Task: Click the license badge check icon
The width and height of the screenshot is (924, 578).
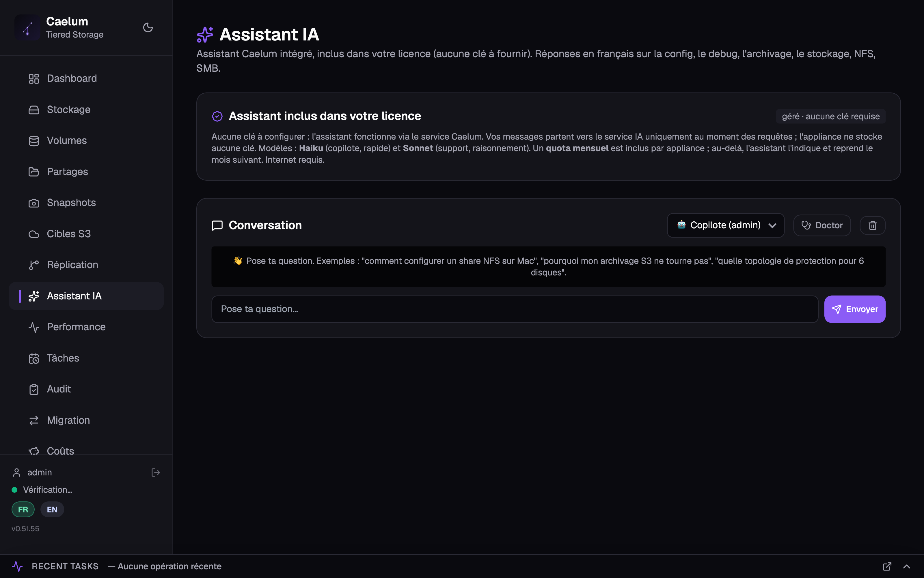Action: pos(217,116)
